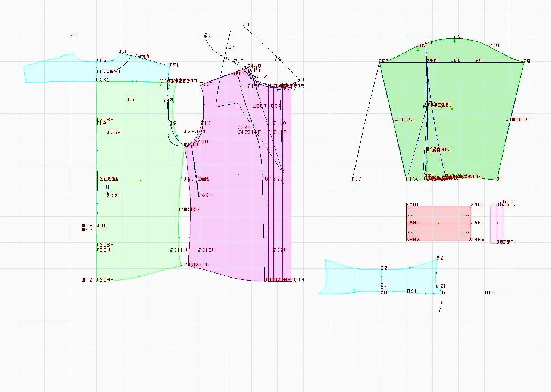Click cuff label "МАН5"
The width and height of the screenshot is (551, 392).
(478, 223)
